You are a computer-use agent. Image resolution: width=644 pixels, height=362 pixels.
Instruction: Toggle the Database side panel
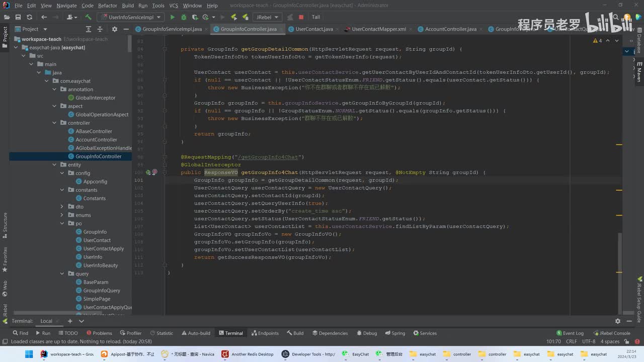pyautogui.click(x=639, y=43)
